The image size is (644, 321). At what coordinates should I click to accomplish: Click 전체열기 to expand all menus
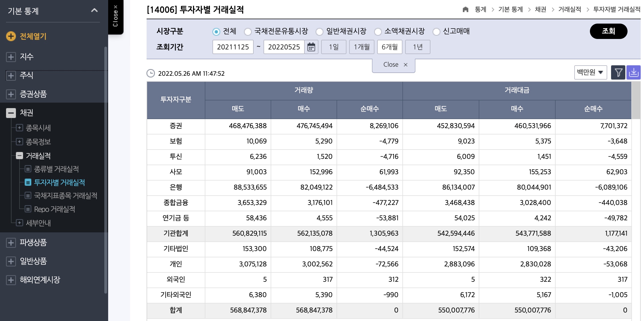[33, 36]
